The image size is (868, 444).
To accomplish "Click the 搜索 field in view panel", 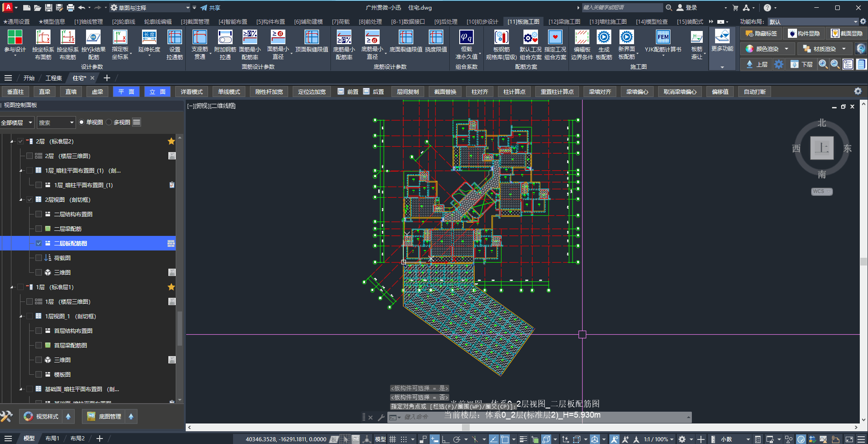I will coord(53,122).
